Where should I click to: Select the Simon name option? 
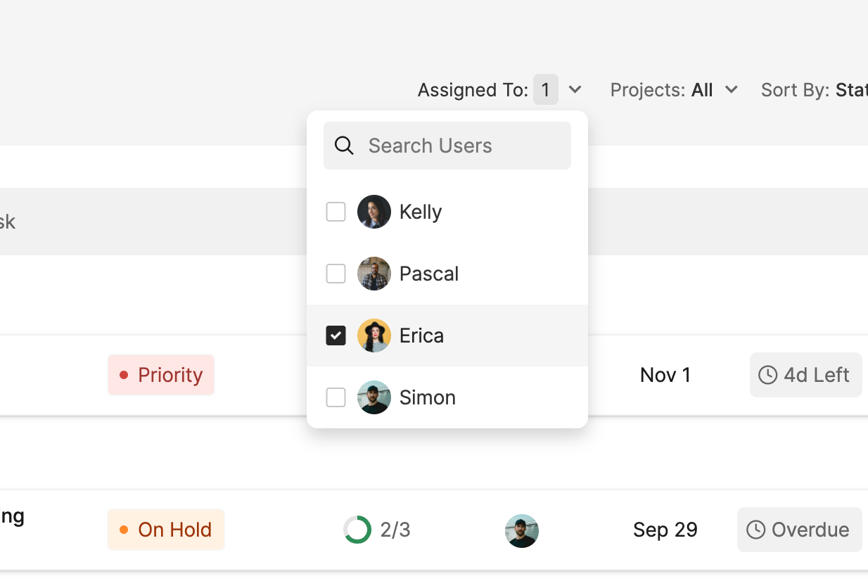428,397
